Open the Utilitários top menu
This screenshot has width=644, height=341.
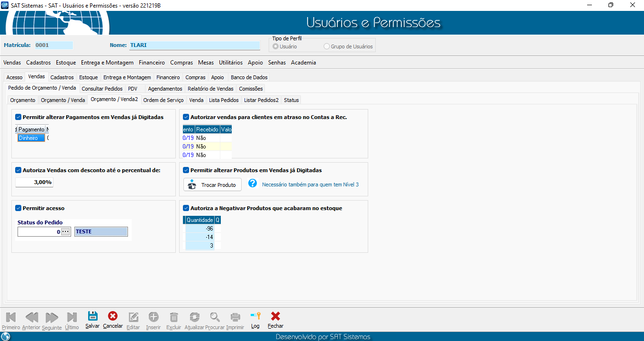point(231,63)
